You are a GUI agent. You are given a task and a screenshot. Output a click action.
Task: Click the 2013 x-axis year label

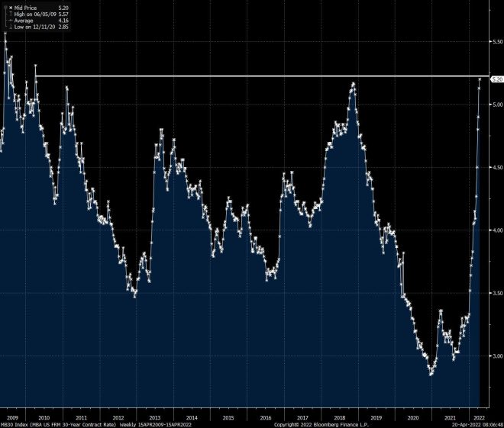click(x=154, y=418)
